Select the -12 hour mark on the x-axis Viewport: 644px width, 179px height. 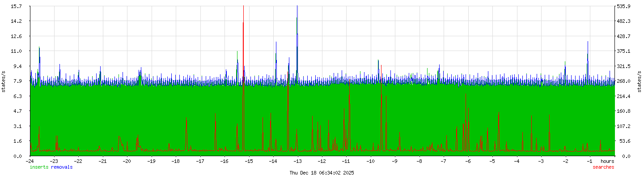point(322,161)
